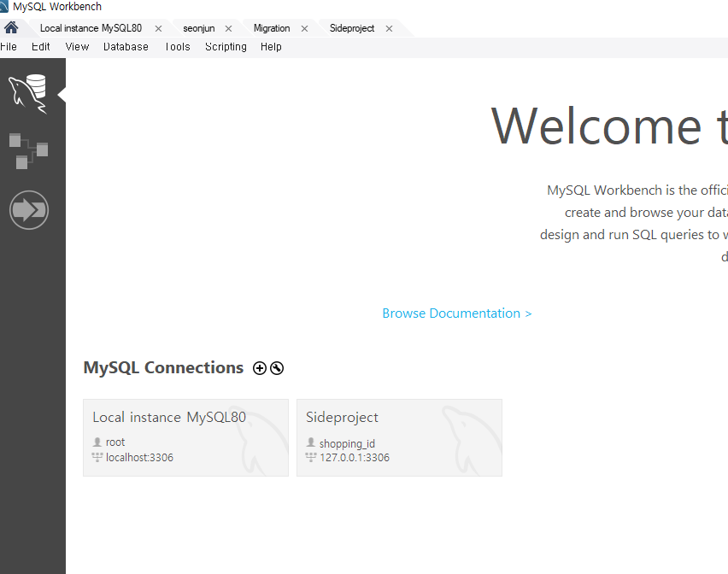Open the Database menu
The image size is (728, 574).
click(126, 46)
